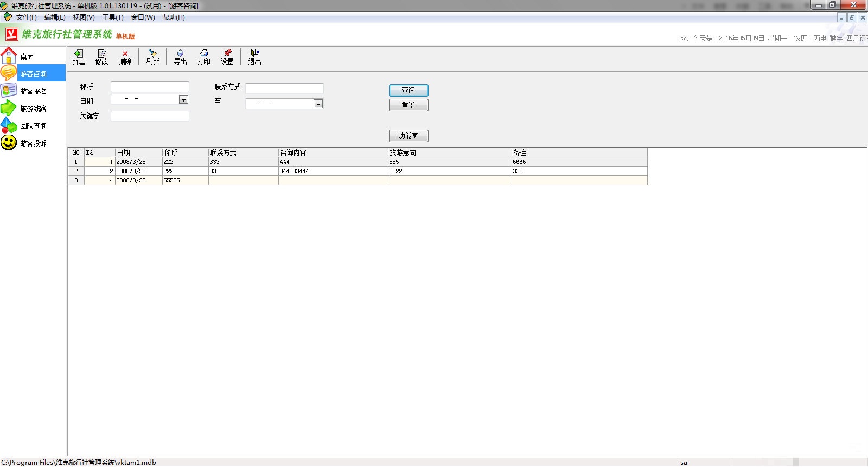Open the 文件(F) menu
The image size is (868, 467).
27,17
